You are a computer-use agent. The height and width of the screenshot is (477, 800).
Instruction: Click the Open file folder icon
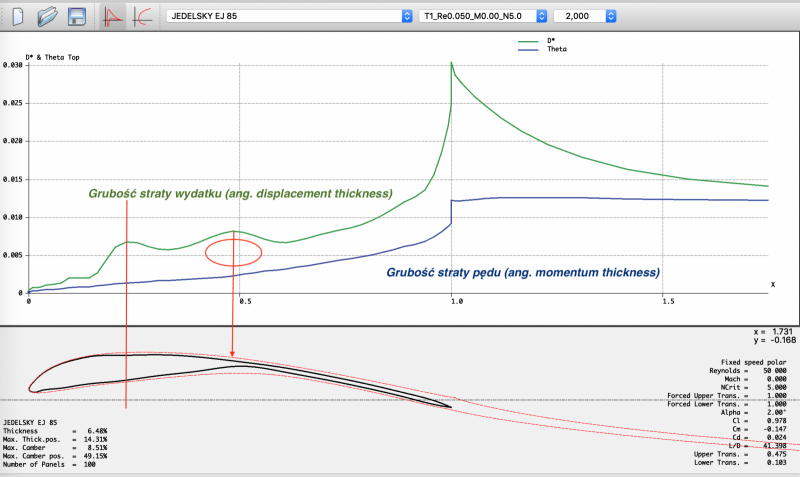(x=46, y=17)
